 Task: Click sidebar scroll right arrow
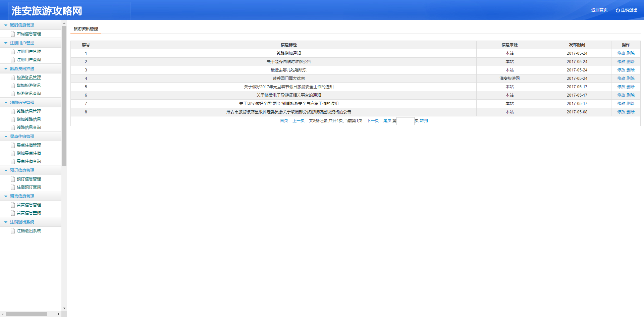coord(59,314)
